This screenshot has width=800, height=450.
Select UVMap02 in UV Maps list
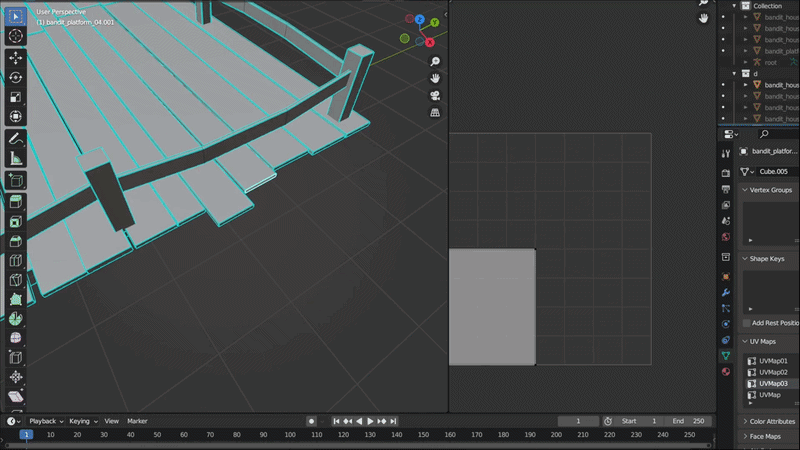click(771, 372)
